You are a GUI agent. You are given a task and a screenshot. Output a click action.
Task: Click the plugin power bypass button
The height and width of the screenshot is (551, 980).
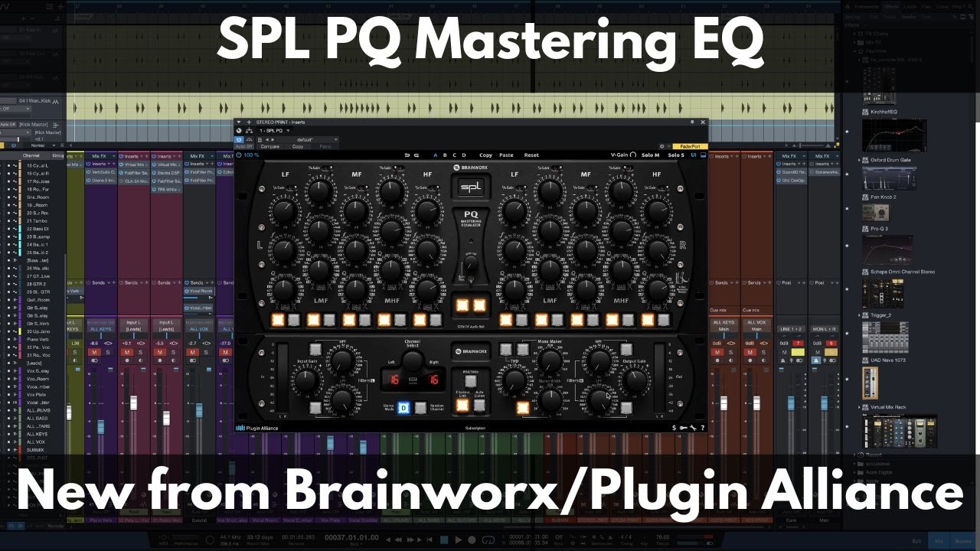click(x=239, y=139)
